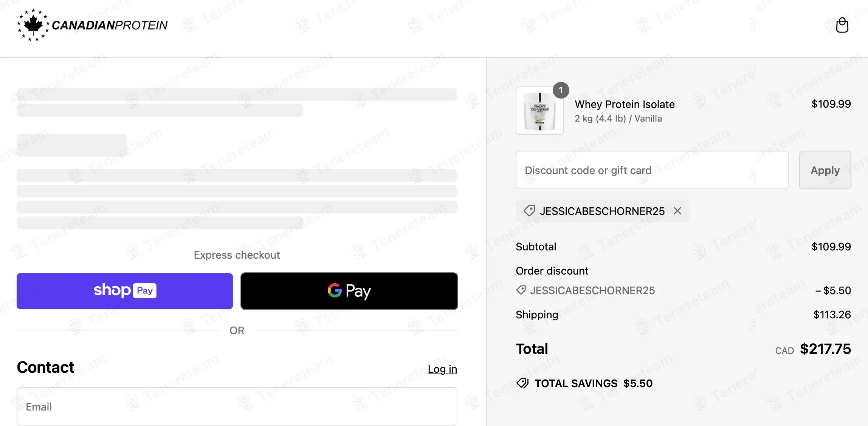Open the shopping bag cart icon
Viewport: 868px width, 426px height.
pos(842,25)
